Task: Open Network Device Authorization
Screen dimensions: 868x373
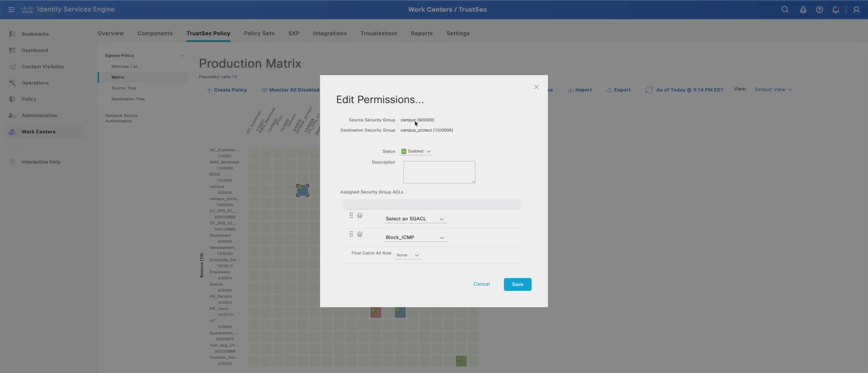Action: (x=121, y=118)
